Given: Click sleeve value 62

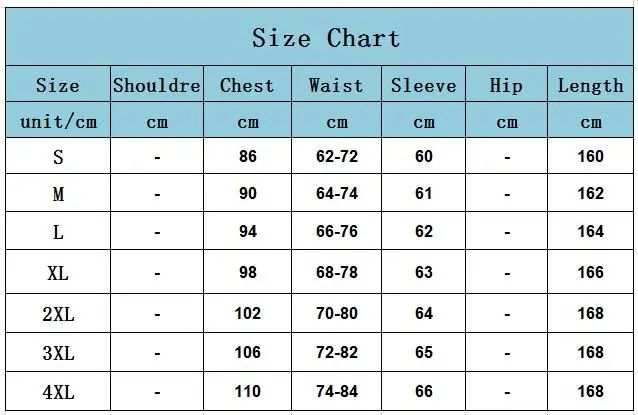Looking at the screenshot, I should pyautogui.click(x=424, y=232).
